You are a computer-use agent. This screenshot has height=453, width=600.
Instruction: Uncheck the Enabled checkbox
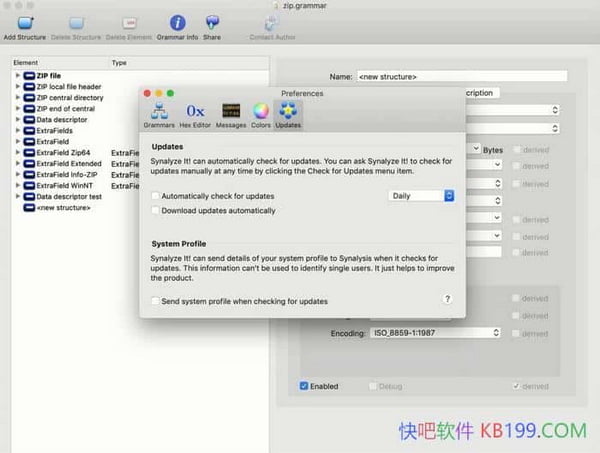[305, 386]
